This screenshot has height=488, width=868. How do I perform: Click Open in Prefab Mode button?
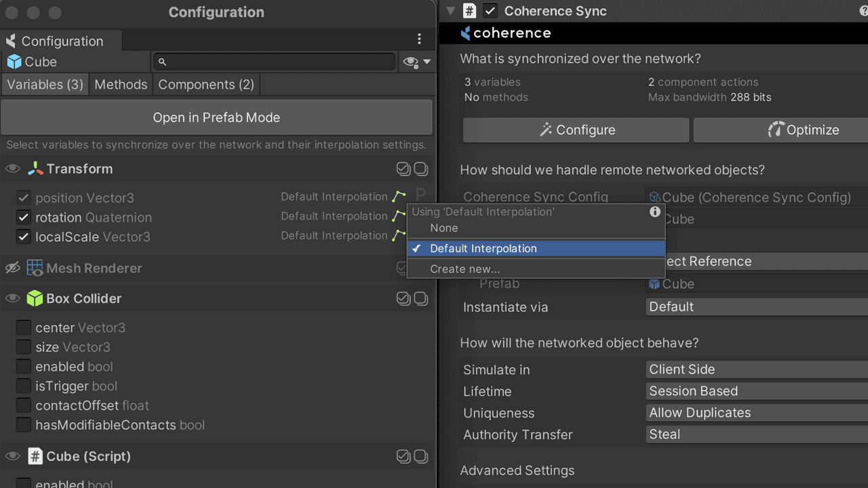[216, 117]
